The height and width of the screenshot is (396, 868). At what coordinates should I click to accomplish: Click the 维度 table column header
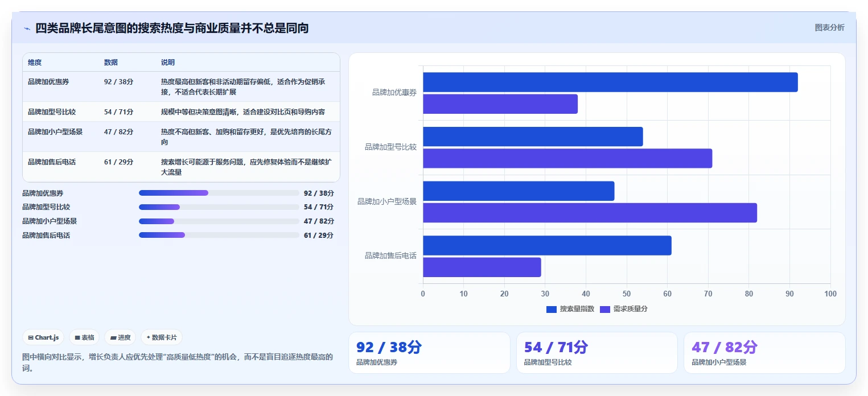tap(35, 63)
